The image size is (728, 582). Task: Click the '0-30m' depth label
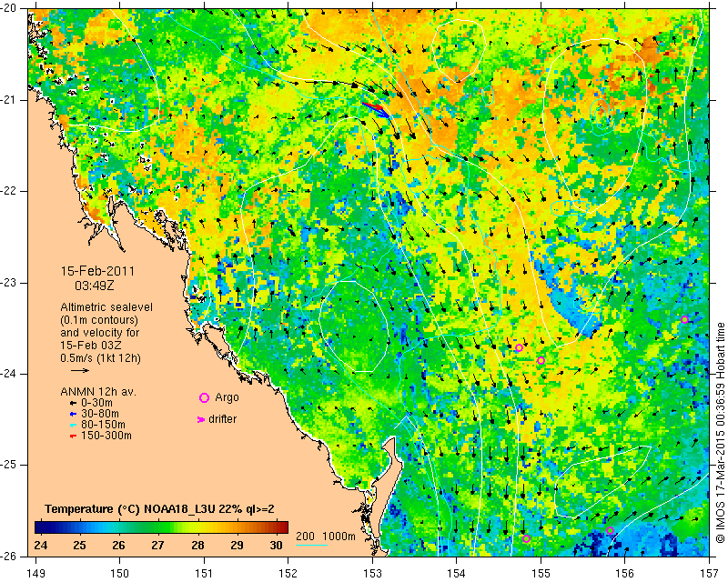coord(96,403)
